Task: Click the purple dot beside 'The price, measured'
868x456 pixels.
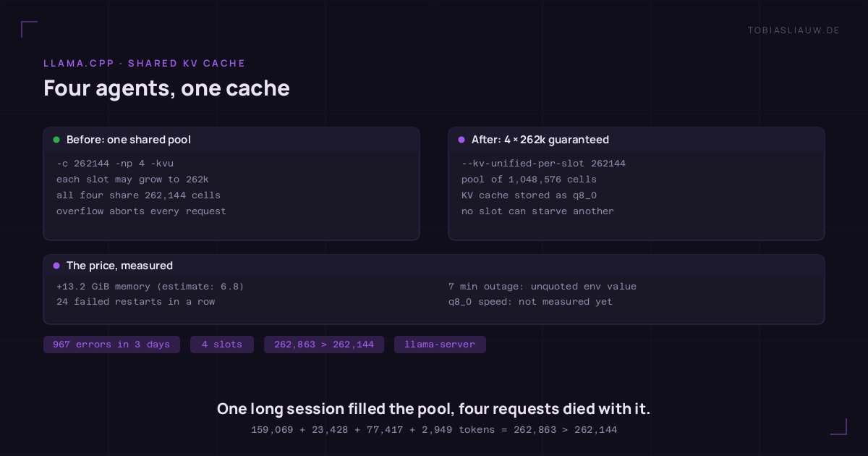Action: coord(56,266)
